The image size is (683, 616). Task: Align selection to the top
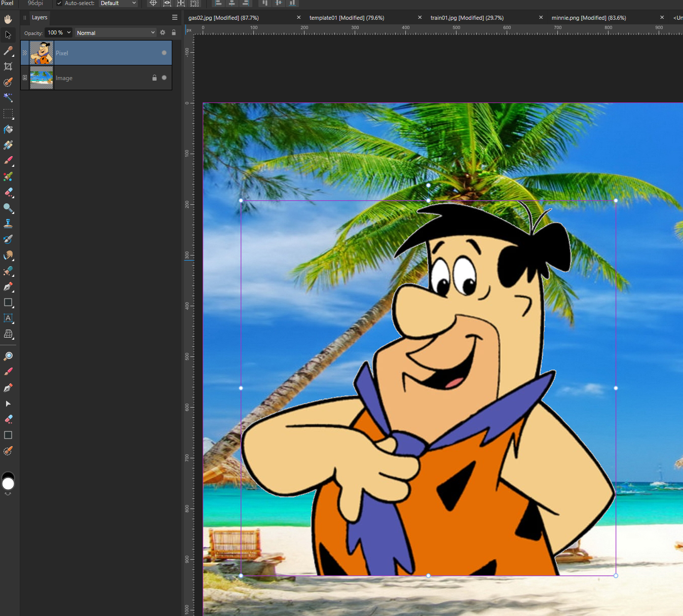click(264, 3)
